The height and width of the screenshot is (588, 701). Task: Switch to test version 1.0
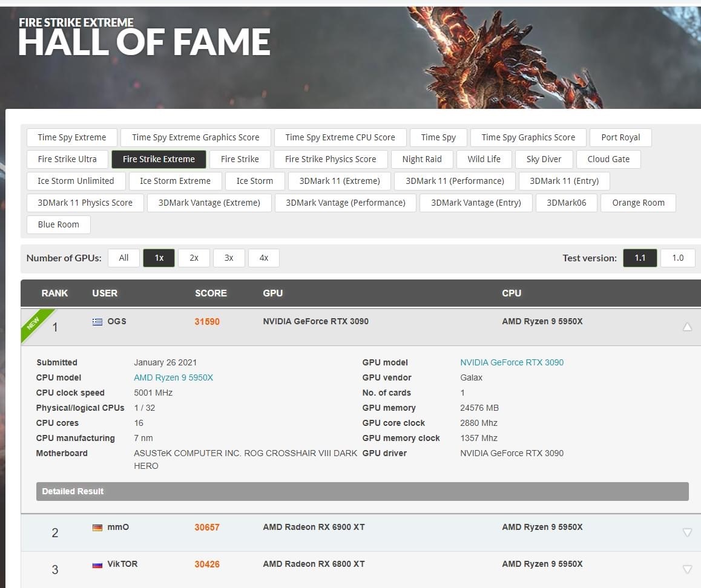(x=678, y=258)
